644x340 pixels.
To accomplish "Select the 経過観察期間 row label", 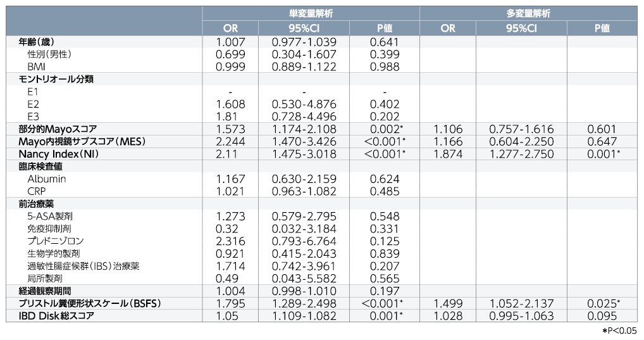I will point(45,291).
